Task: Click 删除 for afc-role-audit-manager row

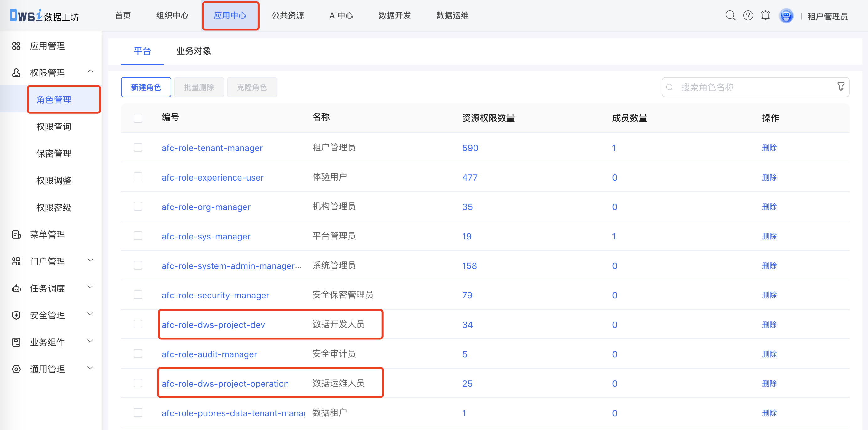Action: pos(769,354)
